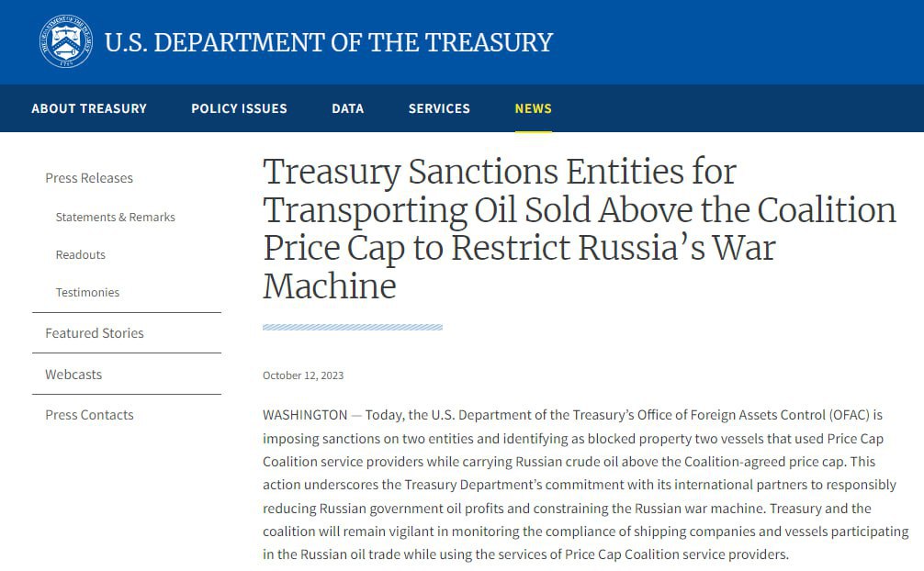Click the WASHINGTON dateline in the article
The image size is (924, 571).
coord(305,415)
